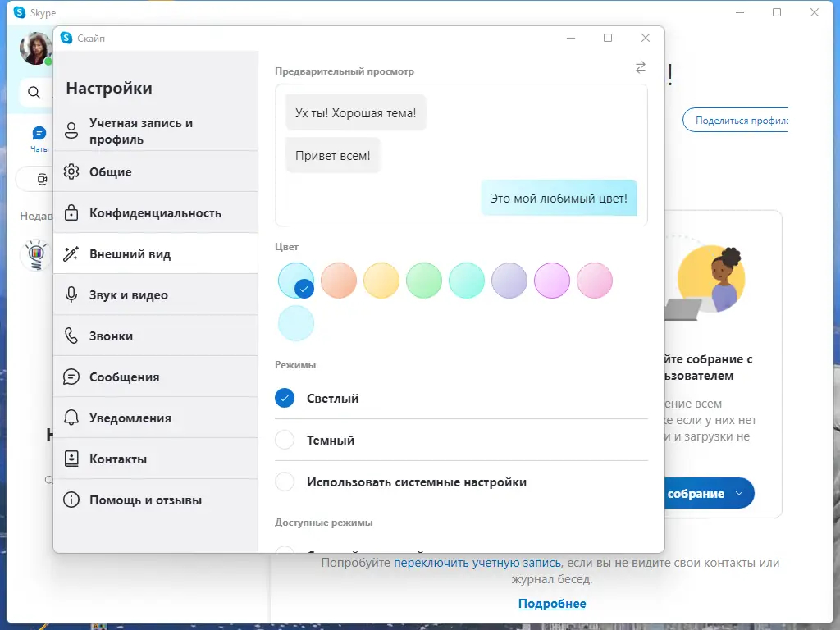
Task: Click the 'Ух ты! Хорошая тема!' preview bubble
Action: pyautogui.click(x=356, y=112)
